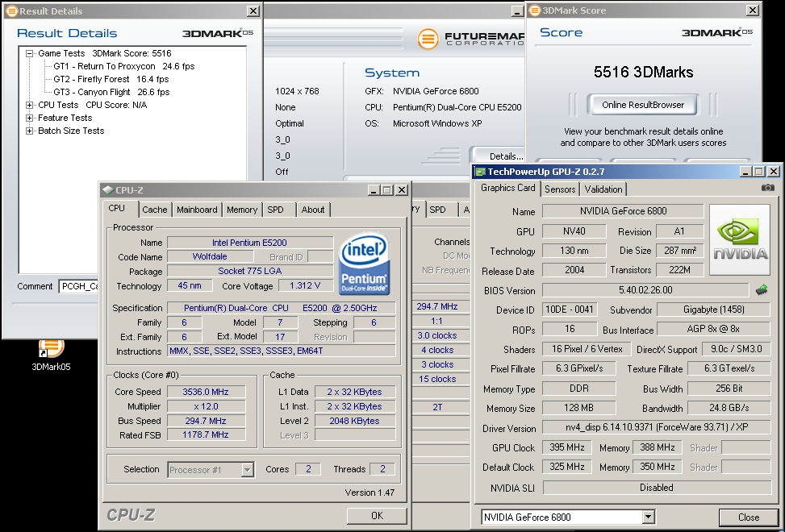Click the Package Socket 775 LGA value
The width and height of the screenshot is (785, 532).
(250, 271)
